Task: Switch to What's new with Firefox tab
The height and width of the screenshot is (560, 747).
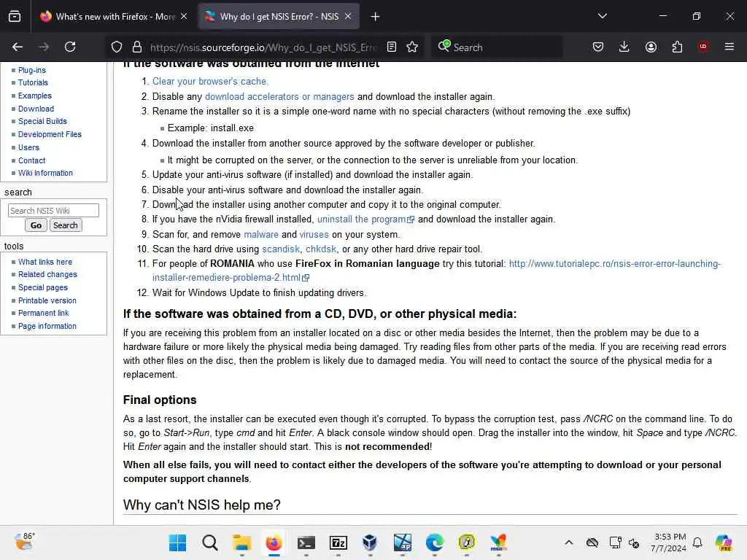Action: point(113,17)
